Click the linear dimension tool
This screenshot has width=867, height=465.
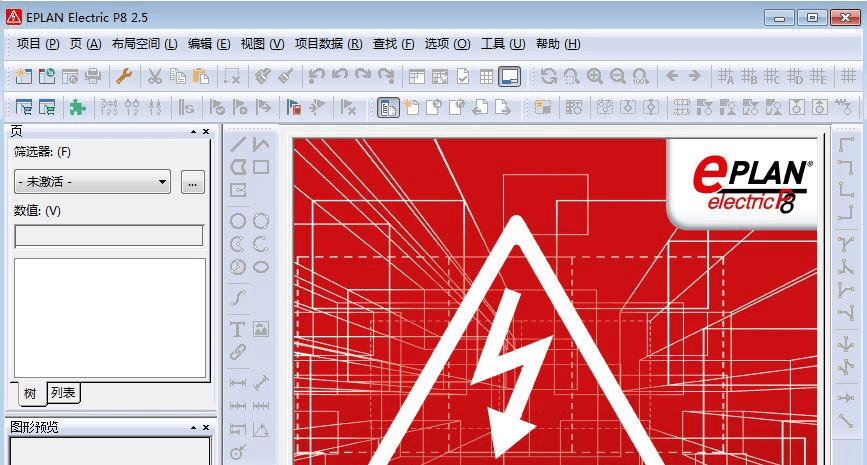click(238, 383)
